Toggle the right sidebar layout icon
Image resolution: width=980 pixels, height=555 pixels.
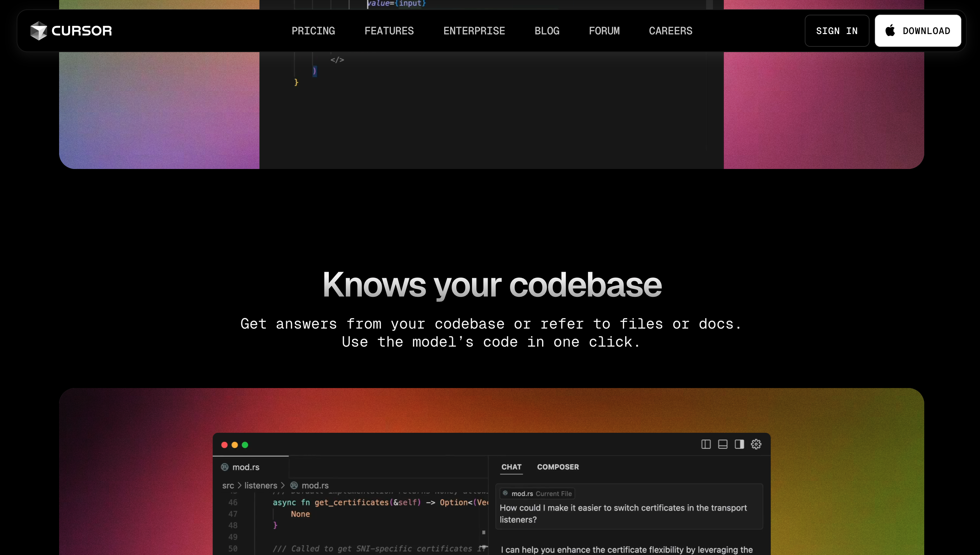(740, 444)
